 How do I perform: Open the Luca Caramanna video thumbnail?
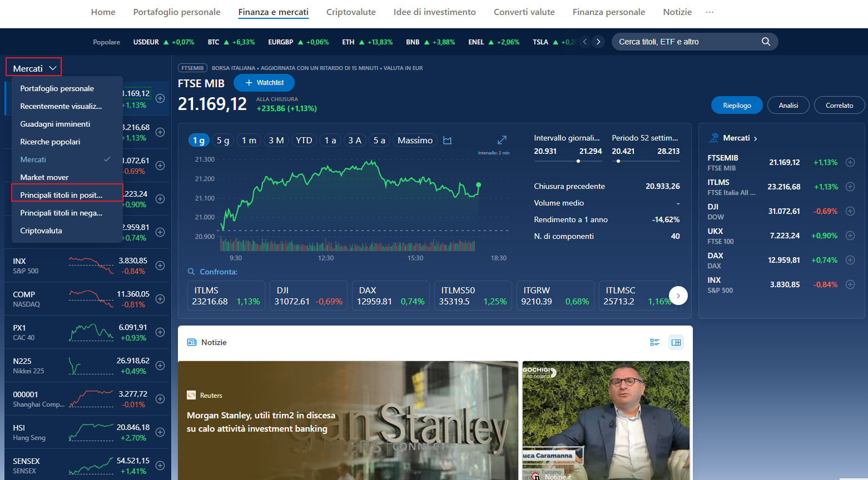pyautogui.click(x=606, y=421)
